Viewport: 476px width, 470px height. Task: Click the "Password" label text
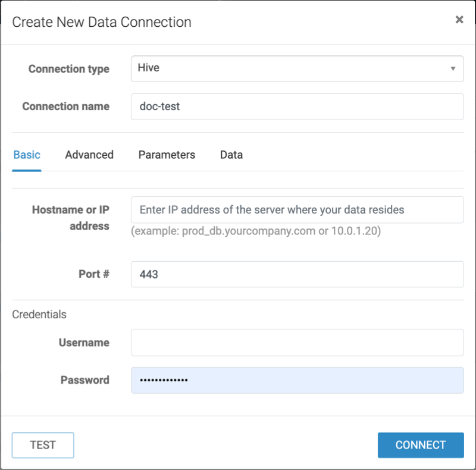[x=85, y=380]
